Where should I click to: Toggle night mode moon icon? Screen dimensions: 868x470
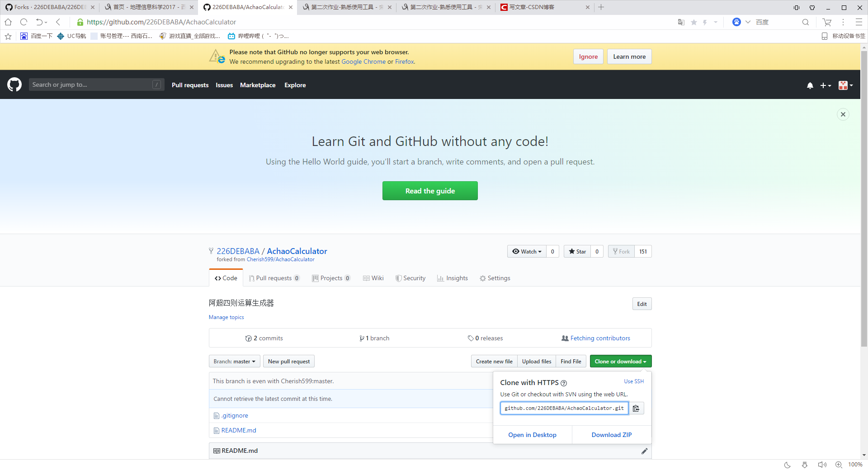pos(788,465)
